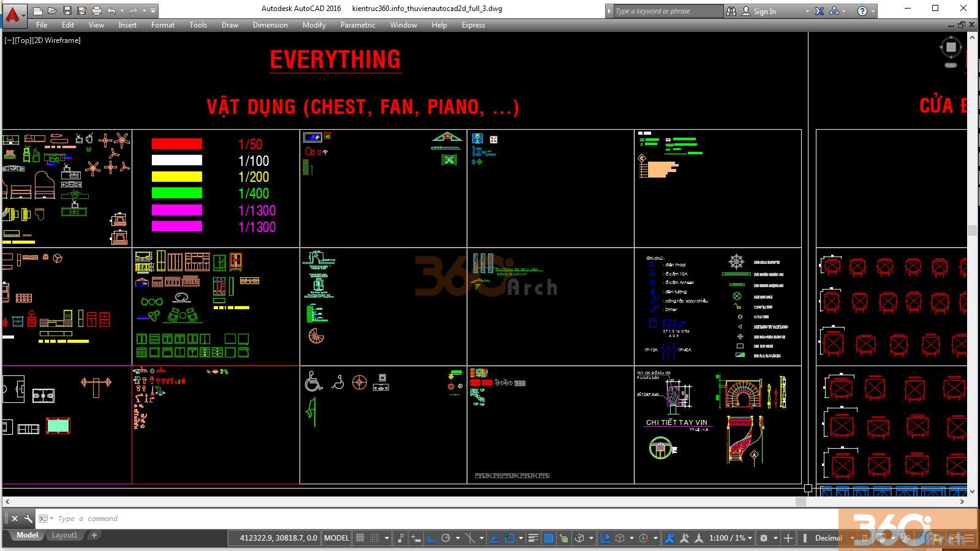Click the binoculars search icon
The width and height of the screenshot is (980, 551).
click(731, 11)
